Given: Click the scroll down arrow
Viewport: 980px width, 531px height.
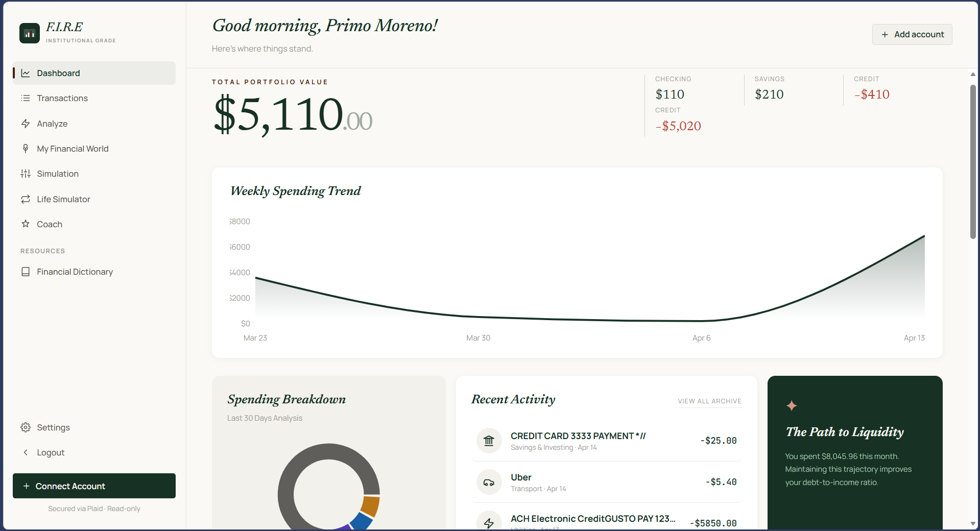Looking at the screenshot, I should 973,524.
